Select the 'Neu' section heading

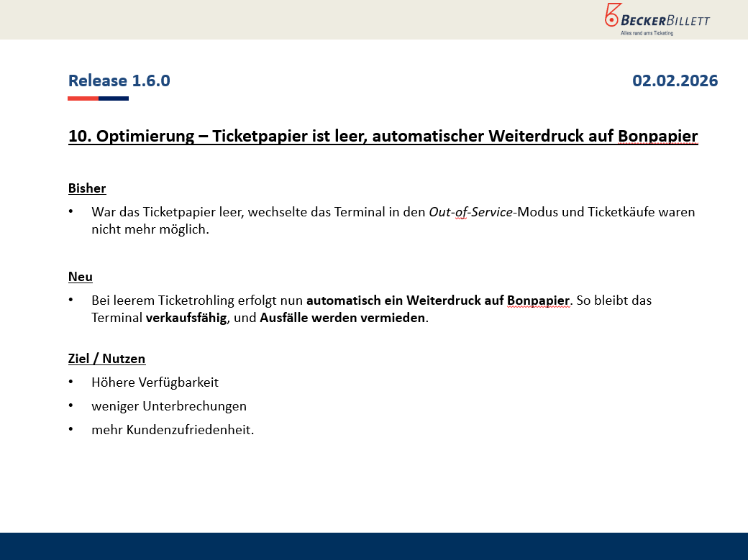coord(81,277)
